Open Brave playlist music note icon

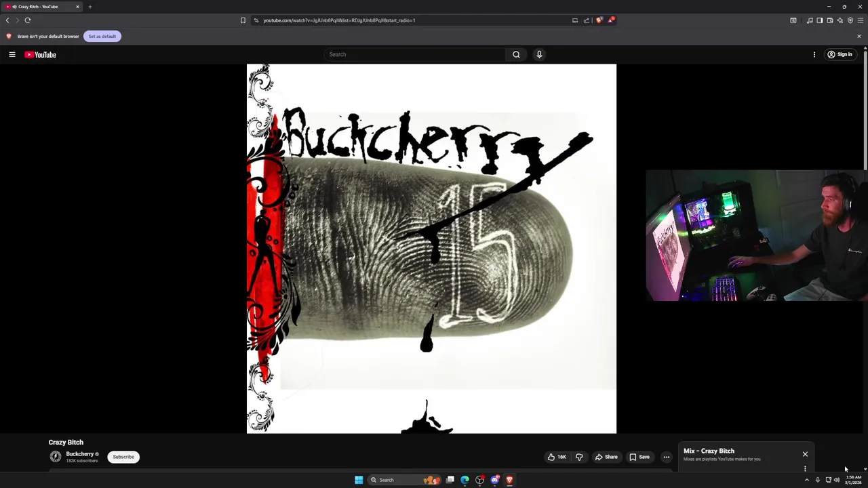(810, 20)
